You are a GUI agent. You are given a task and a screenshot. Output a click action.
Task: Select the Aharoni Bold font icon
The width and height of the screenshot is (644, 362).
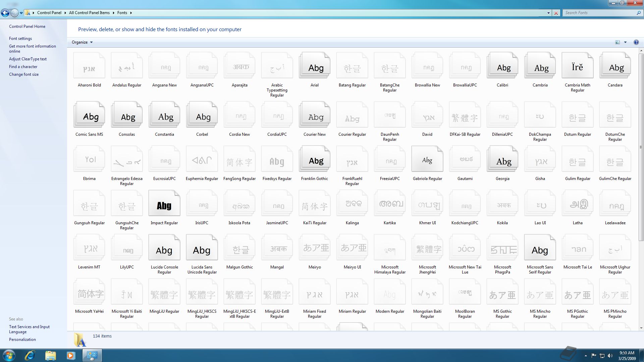89,65
